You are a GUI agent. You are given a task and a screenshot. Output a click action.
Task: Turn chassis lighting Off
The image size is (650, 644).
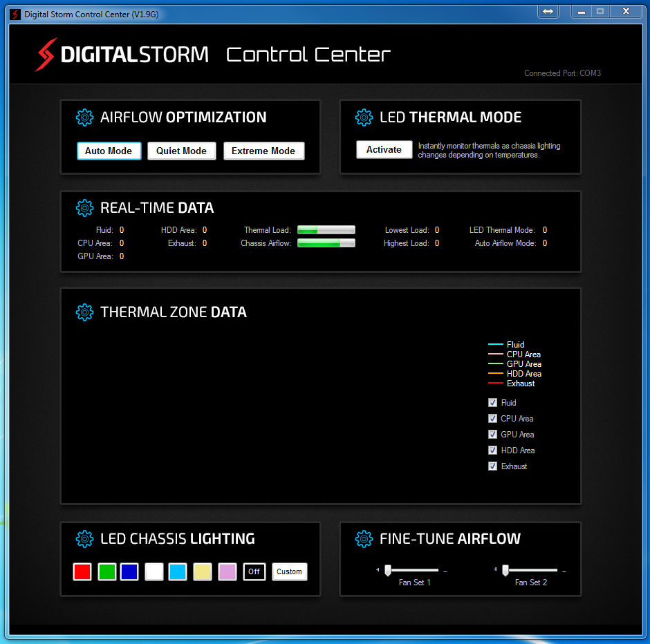[x=254, y=571]
